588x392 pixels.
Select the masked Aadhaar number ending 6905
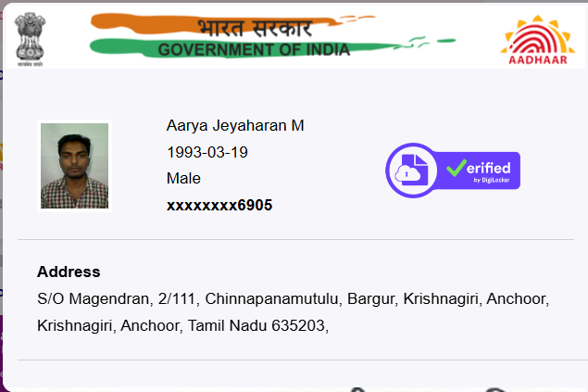pos(219,205)
